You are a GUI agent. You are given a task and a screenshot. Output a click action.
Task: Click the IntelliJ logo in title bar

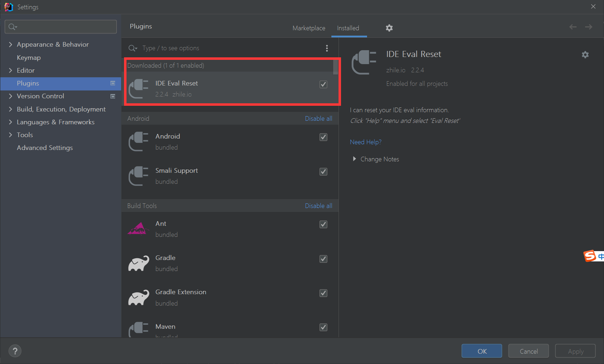[x=9, y=7]
